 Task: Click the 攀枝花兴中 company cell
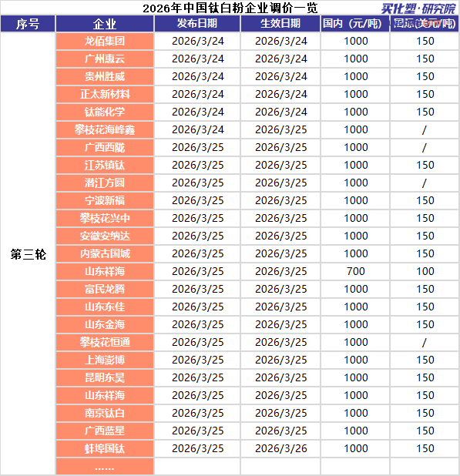[x=105, y=218]
